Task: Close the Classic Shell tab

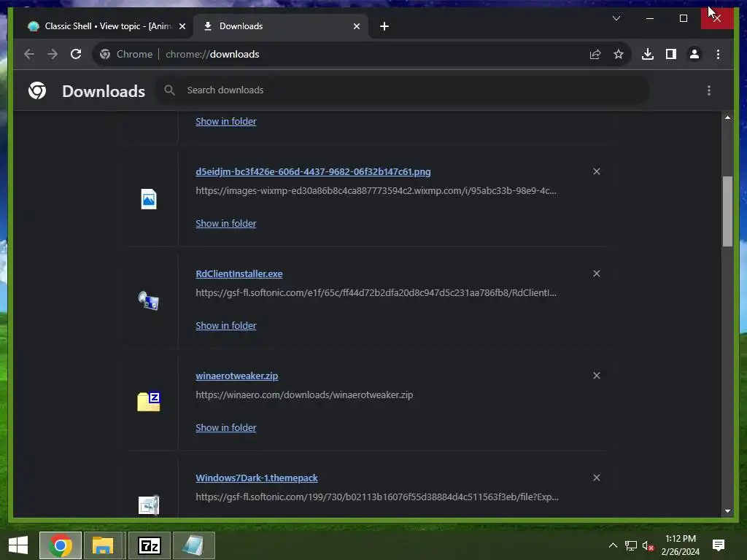Action: [x=182, y=26]
